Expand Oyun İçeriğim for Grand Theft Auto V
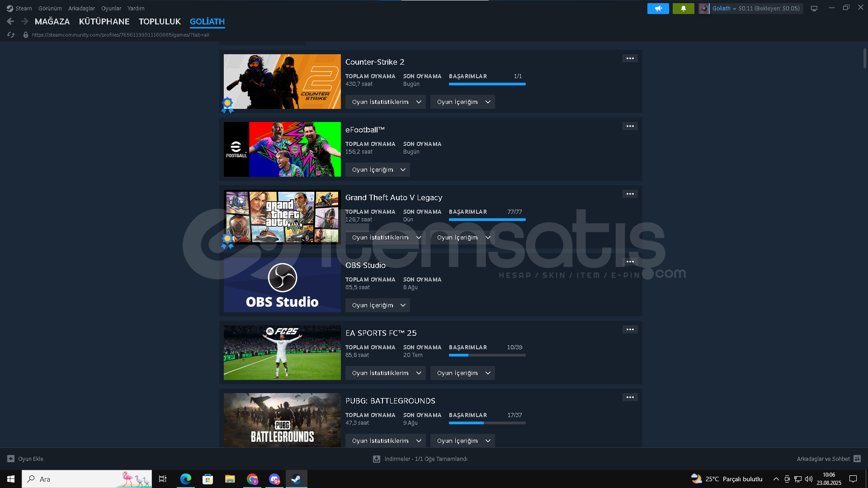 coord(462,237)
